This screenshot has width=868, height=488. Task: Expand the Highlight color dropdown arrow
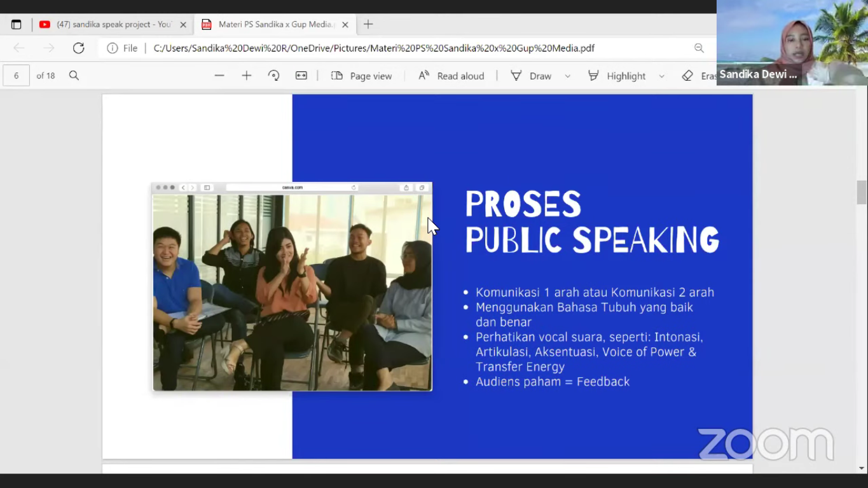pos(662,76)
